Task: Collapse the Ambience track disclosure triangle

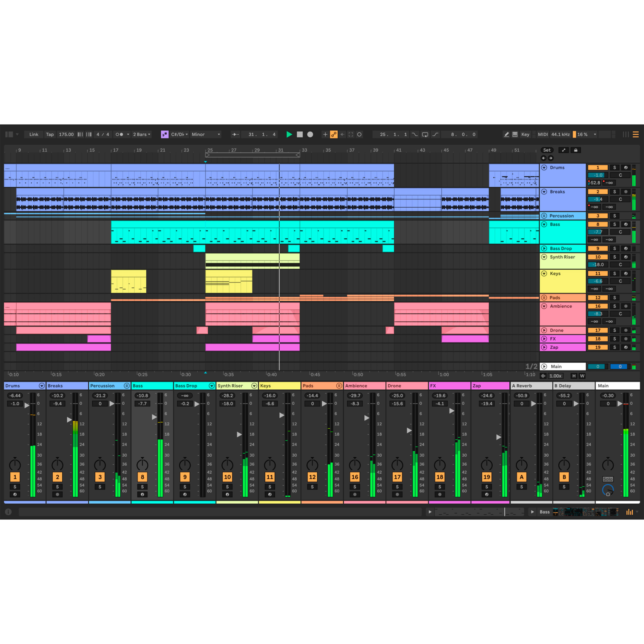Action: click(x=544, y=306)
